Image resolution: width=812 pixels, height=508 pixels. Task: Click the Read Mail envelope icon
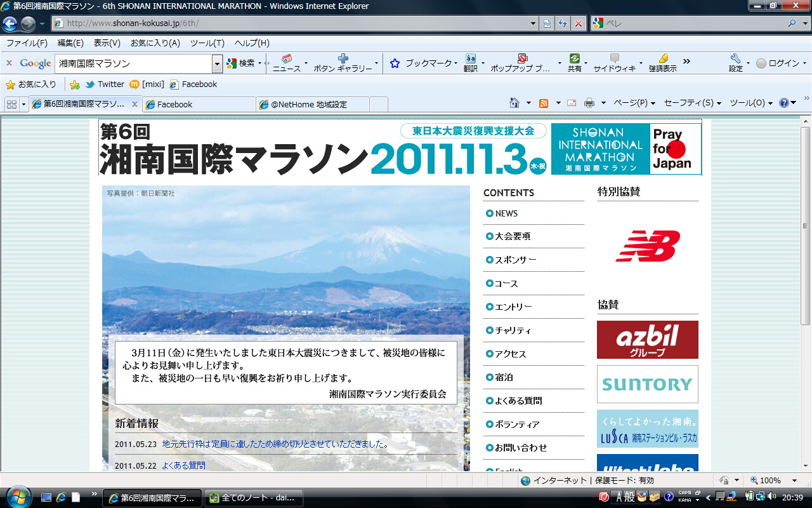572,103
